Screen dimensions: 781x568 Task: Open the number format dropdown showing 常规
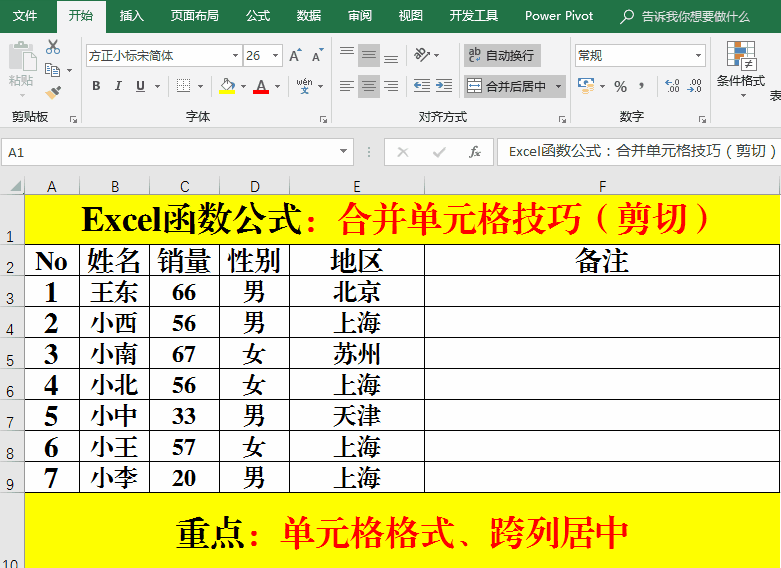tap(698, 56)
